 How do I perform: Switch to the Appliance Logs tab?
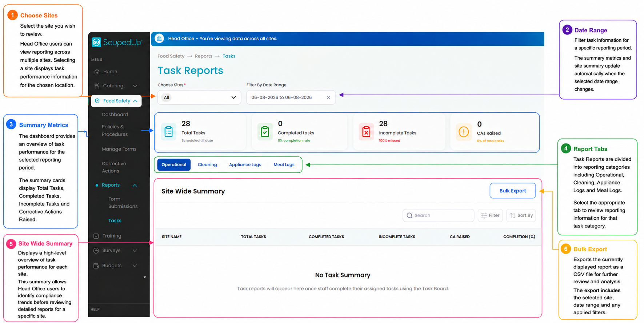(x=245, y=165)
